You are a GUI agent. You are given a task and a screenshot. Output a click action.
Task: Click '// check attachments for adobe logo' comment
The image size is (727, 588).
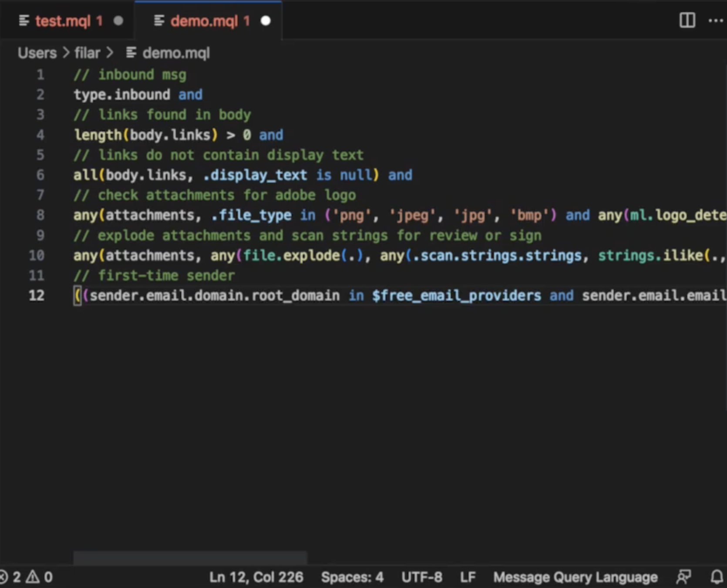(215, 195)
